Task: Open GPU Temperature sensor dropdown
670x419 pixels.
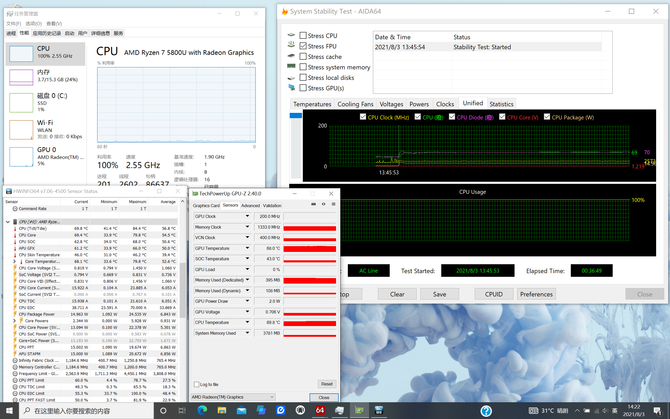Action: 247,248
